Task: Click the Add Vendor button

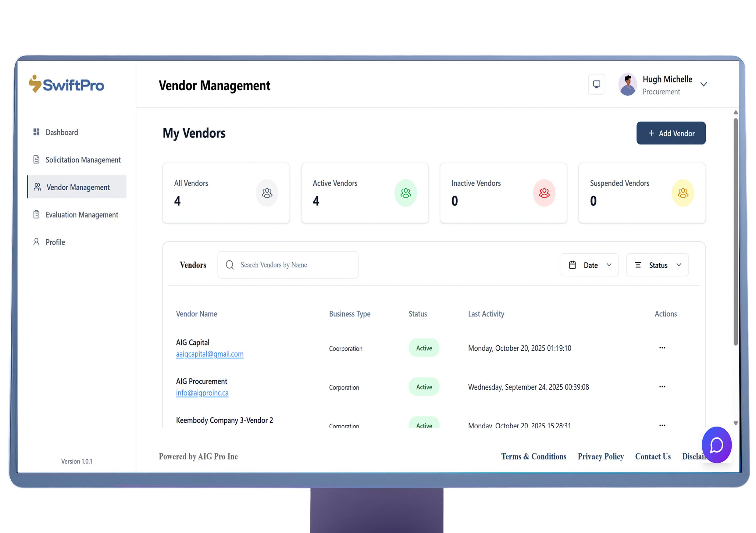Action: point(671,133)
